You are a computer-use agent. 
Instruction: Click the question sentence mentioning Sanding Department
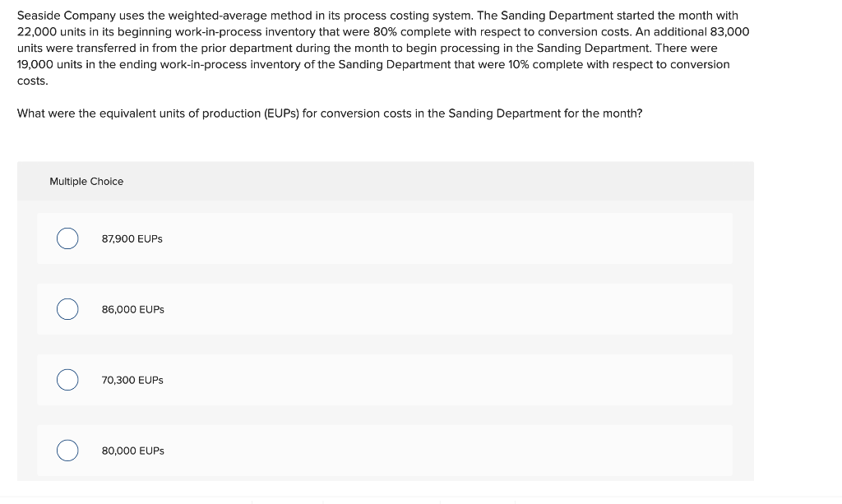[x=329, y=113]
